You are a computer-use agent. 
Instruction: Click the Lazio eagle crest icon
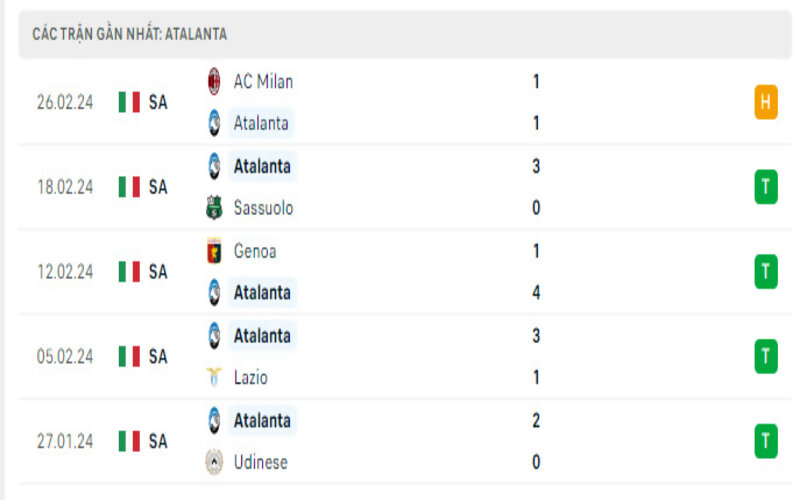click(214, 378)
